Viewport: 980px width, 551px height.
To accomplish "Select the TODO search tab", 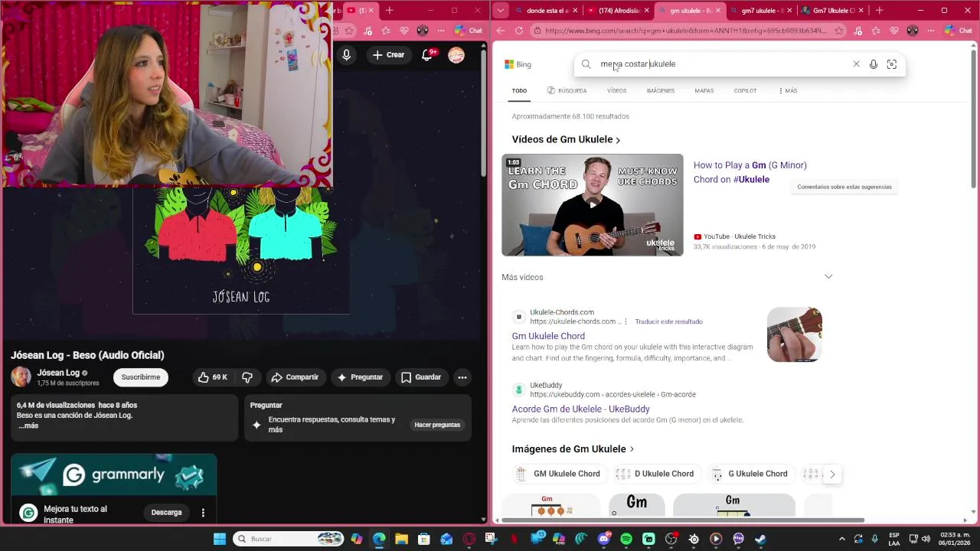I will (519, 91).
